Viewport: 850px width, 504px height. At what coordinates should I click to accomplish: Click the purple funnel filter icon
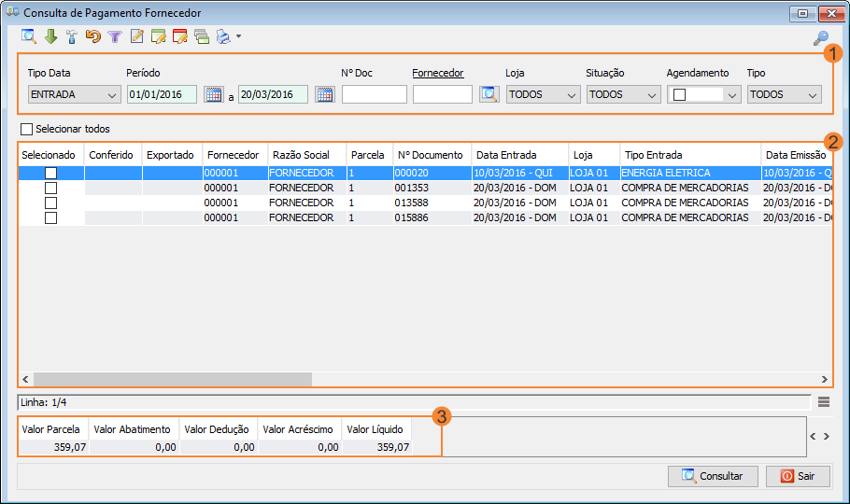115,36
